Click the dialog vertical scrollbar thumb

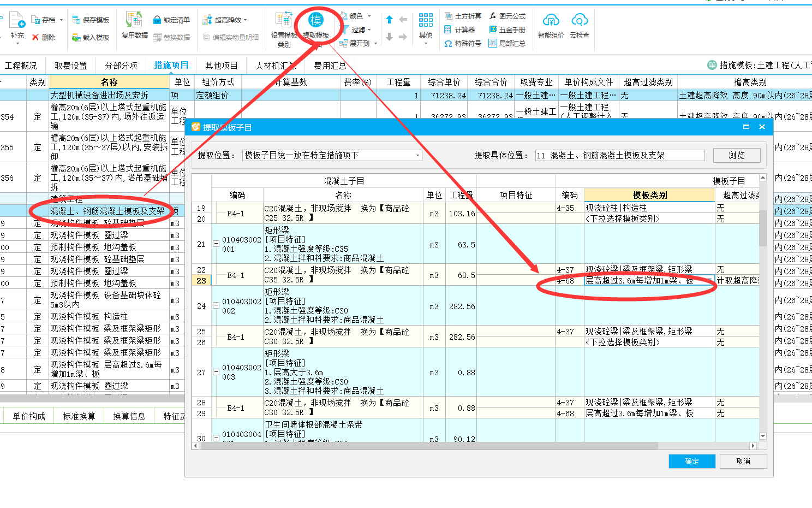763,228
